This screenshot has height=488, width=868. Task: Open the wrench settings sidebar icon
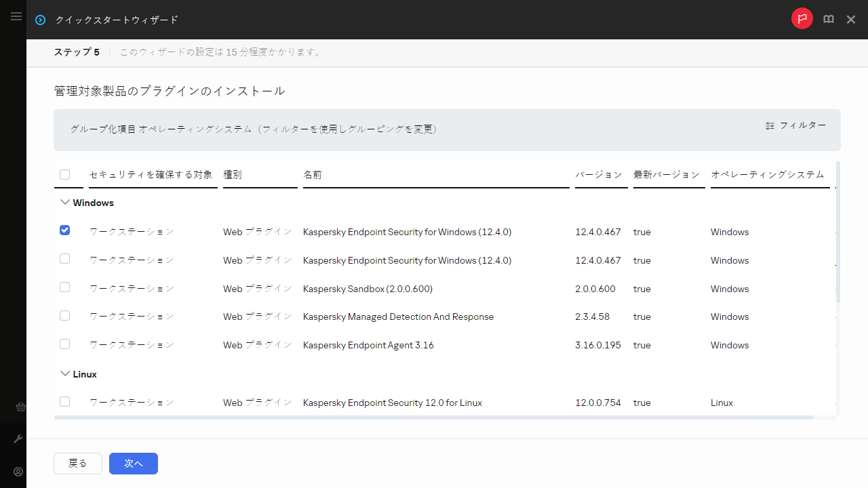click(19, 439)
